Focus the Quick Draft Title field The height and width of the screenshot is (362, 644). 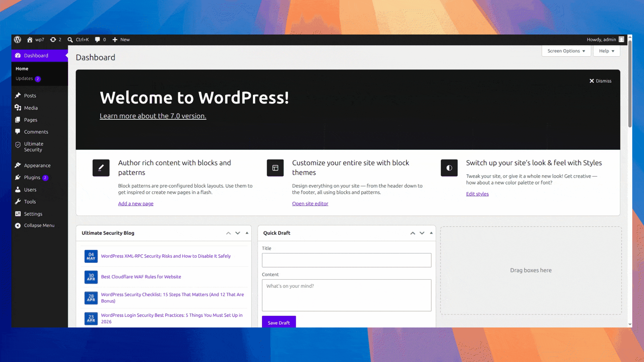point(346,260)
